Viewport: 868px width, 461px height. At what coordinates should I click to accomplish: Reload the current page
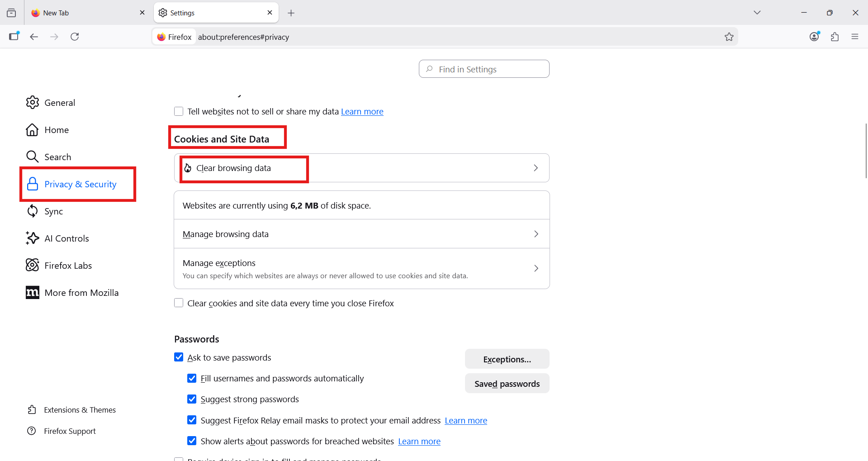tap(75, 37)
